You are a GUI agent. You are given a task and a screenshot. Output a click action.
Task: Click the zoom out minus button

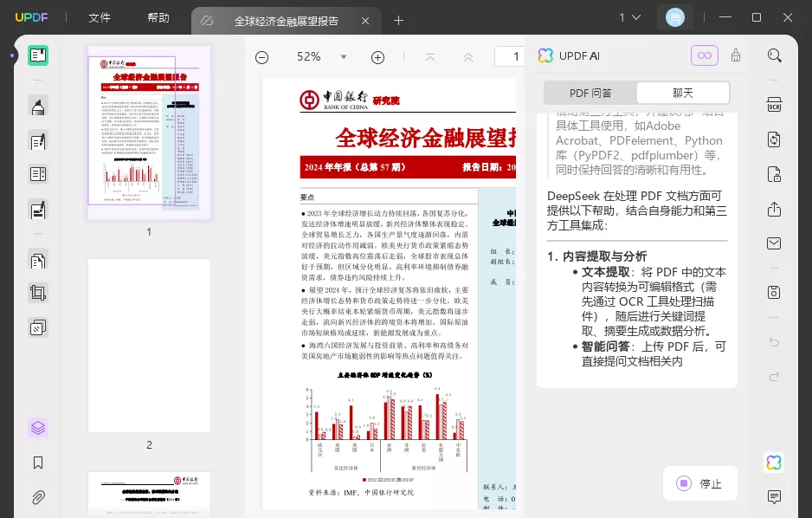pos(262,57)
